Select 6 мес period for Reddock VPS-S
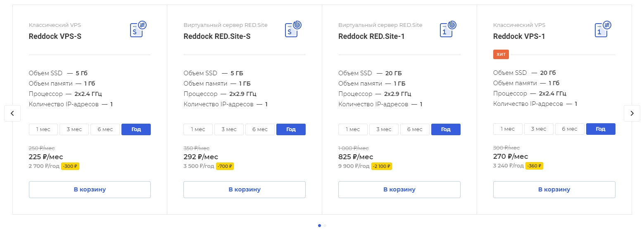The image size is (644, 232). click(x=105, y=129)
